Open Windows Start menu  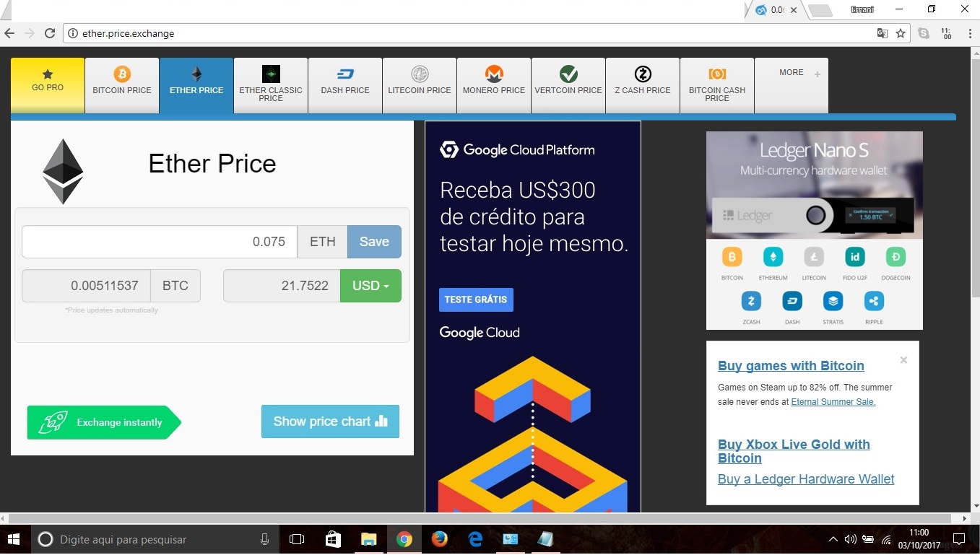[x=13, y=539]
